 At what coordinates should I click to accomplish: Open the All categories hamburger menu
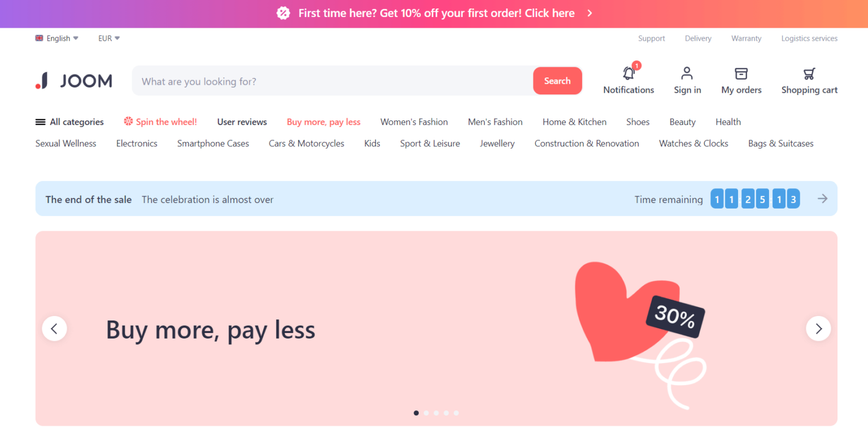click(x=40, y=122)
